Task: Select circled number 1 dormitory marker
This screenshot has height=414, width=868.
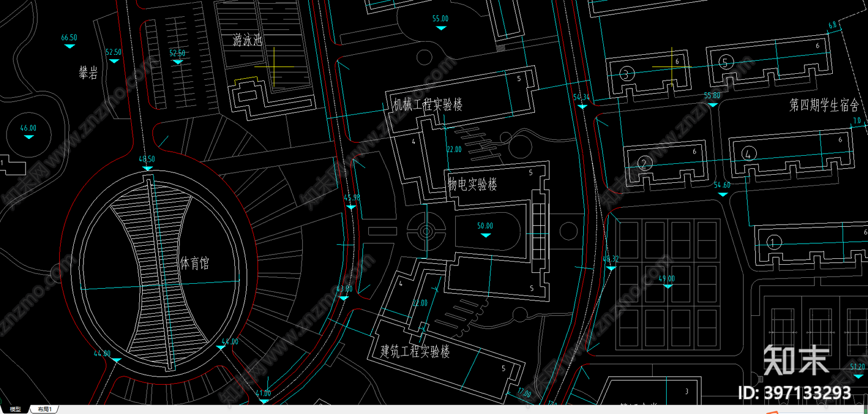Action: pos(774,242)
